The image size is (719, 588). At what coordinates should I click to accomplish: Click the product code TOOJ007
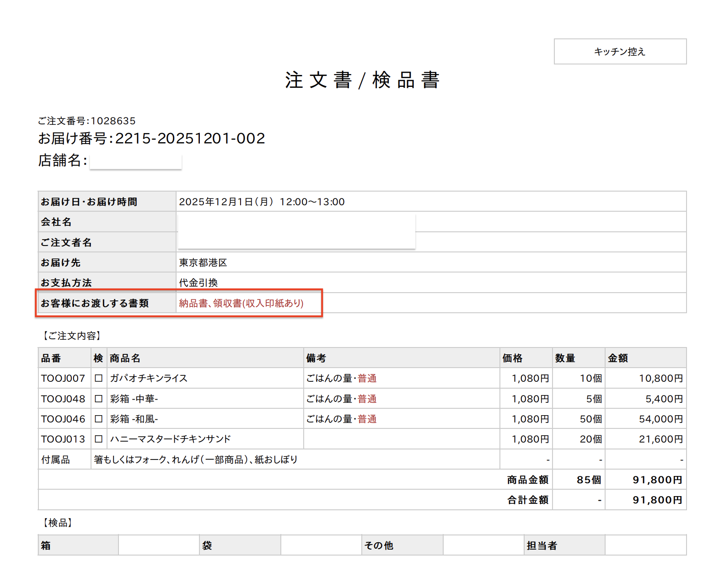pos(63,378)
